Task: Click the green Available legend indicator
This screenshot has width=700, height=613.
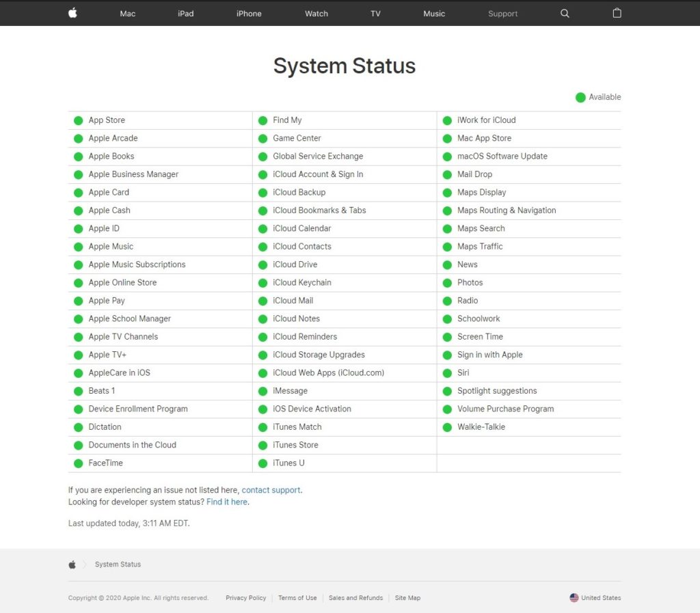Action: pyautogui.click(x=580, y=97)
